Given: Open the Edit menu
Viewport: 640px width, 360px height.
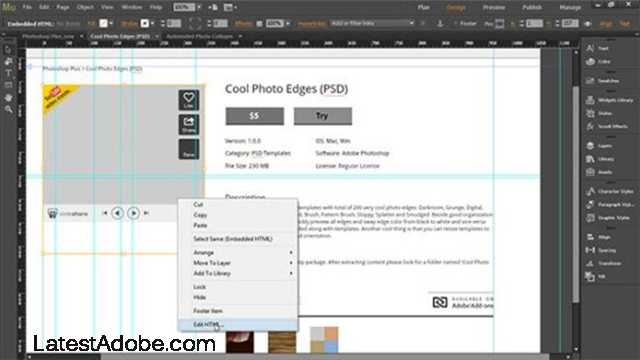Looking at the screenshot, I should click(44, 7).
